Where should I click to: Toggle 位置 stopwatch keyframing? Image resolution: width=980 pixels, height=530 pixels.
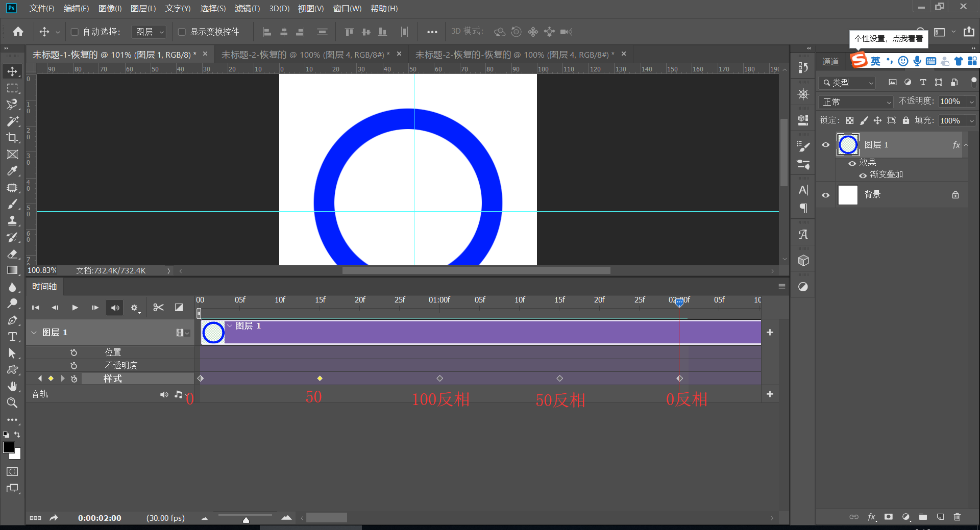pyautogui.click(x=74, y=352)
